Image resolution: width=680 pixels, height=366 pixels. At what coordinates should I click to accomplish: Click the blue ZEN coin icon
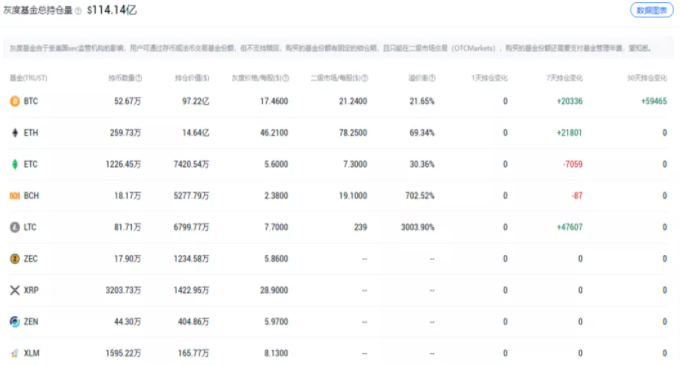click(15, 321)
